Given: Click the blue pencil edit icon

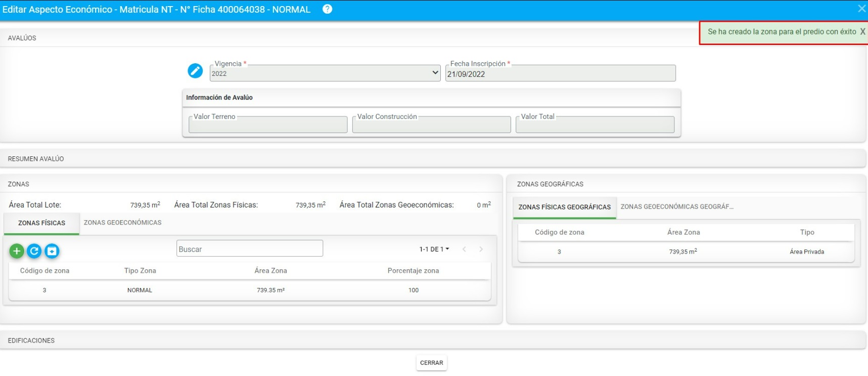Looking at the screenshot, I should pos(195,71).
